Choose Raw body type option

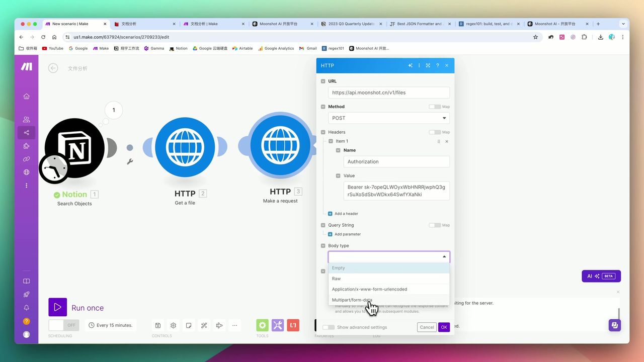coord(336,279)
